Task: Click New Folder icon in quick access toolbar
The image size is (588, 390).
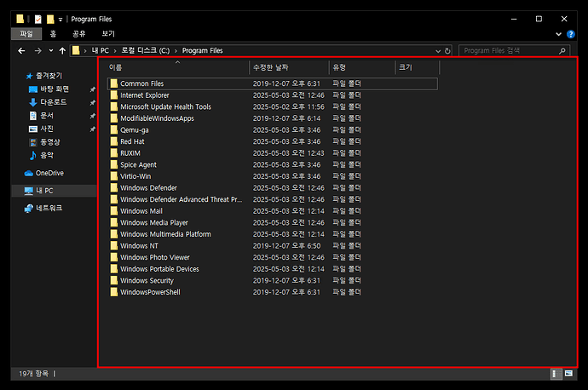Action: [x=50, y=19]
